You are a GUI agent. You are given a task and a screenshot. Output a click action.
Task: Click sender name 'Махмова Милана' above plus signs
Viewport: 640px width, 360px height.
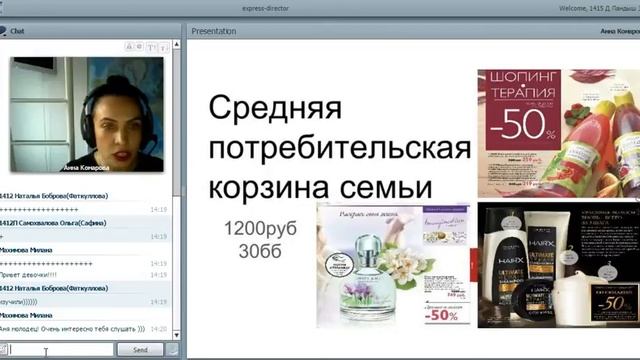pyautogui.click(x=26, y=250)
